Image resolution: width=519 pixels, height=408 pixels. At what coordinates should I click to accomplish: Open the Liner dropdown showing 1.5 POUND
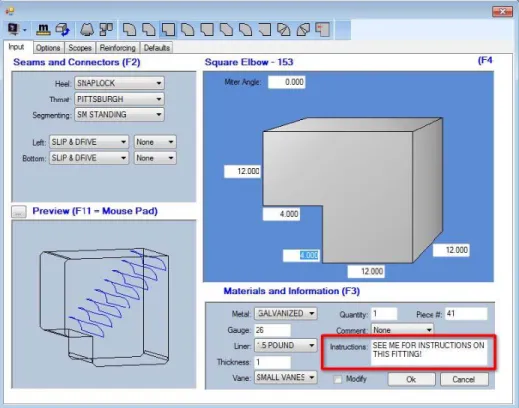coord(286,345)
